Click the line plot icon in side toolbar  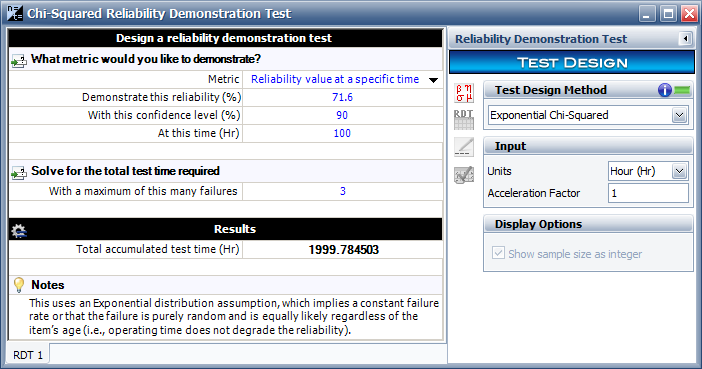click(464, 146)
